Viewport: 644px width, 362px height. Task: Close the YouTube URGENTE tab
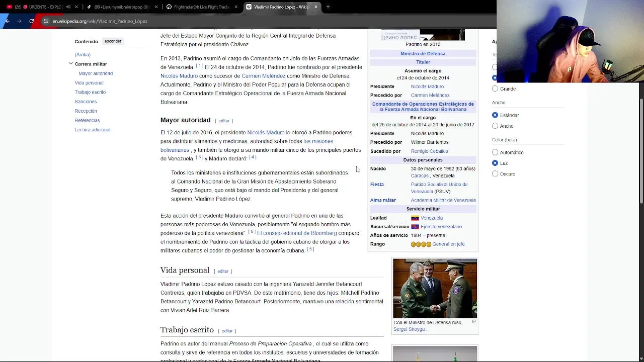(x=76, y=7)
